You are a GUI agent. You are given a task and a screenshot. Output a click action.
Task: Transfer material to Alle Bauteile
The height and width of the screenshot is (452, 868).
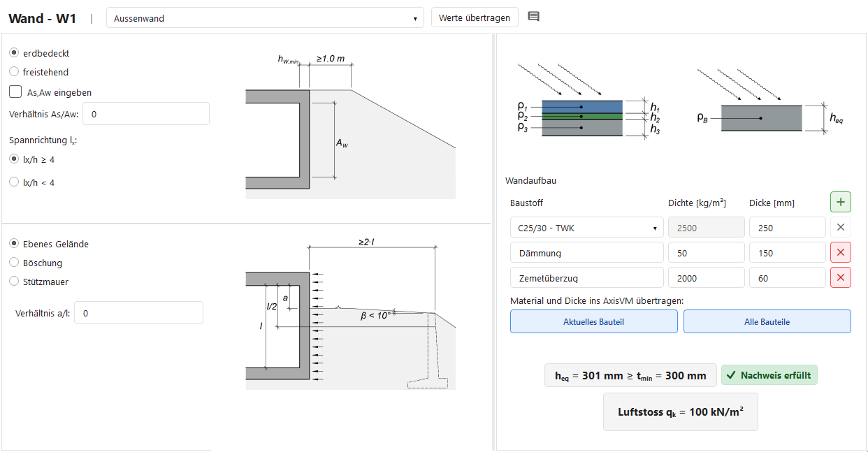(767, 321)
